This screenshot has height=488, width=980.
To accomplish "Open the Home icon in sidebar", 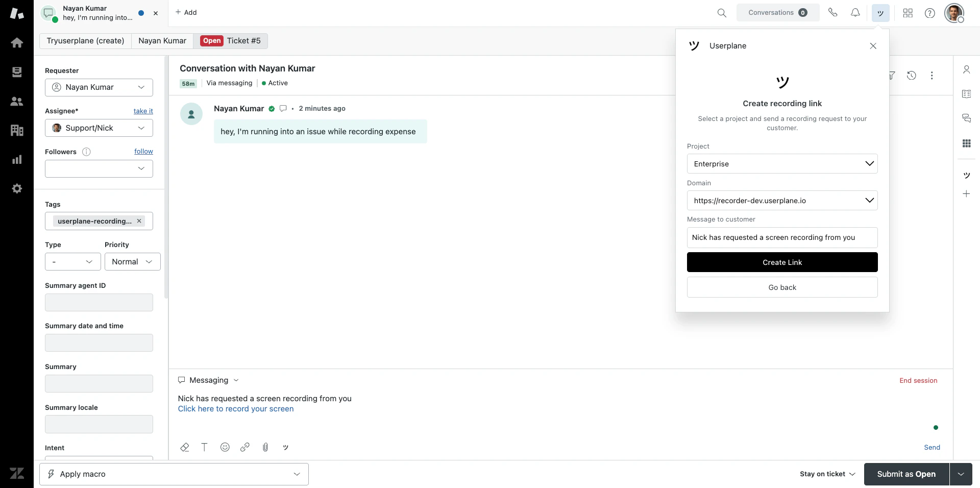I will click(17, 42).
